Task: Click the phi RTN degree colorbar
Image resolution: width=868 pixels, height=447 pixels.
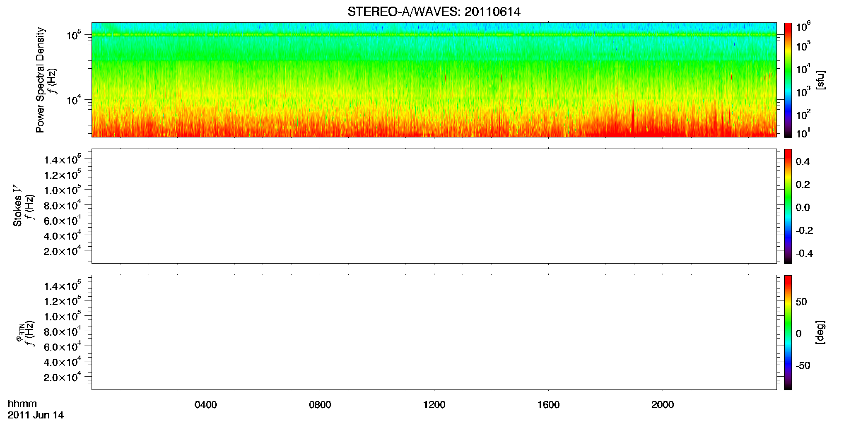Action: click(x=788, y=332)
